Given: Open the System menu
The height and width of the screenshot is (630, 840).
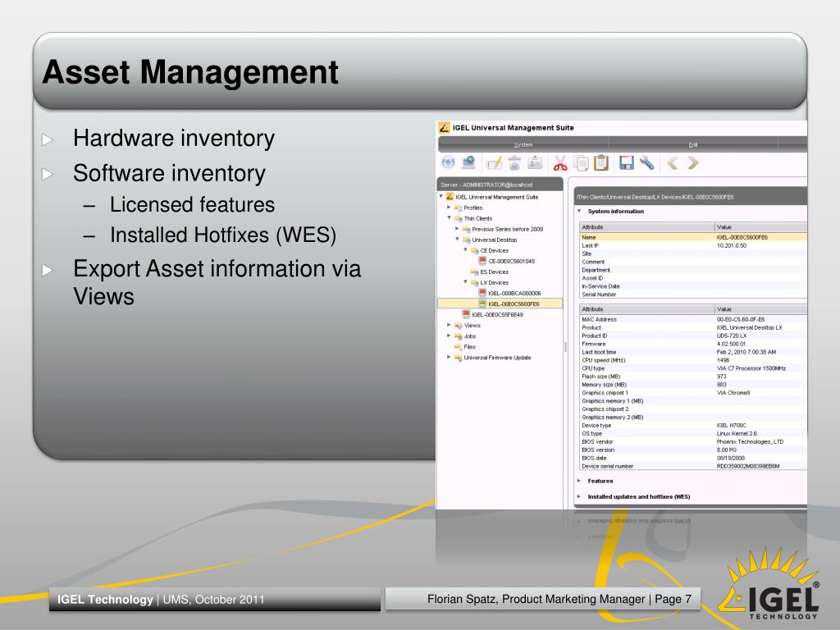Looking at the screenshot, I should [x=523, y=144].
